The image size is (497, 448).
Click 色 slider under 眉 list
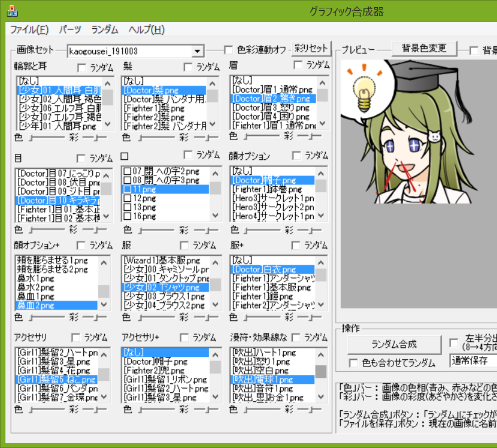click(x=262, y=137)
